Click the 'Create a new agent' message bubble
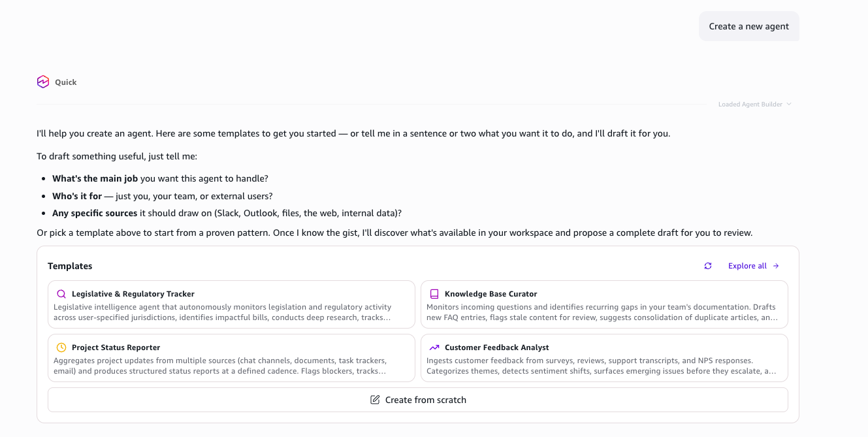868x437 pixels. pyautogui.click(x=749, y=26)
